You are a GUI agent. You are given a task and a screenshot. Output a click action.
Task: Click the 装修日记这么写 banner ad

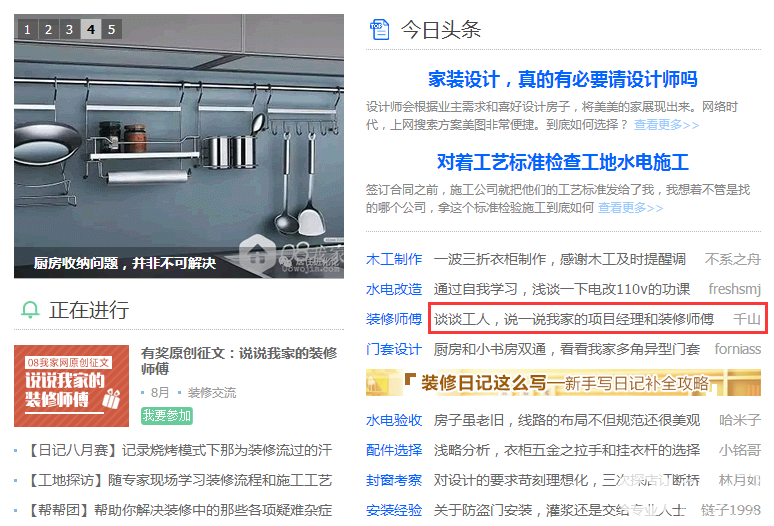click(563, 382)
